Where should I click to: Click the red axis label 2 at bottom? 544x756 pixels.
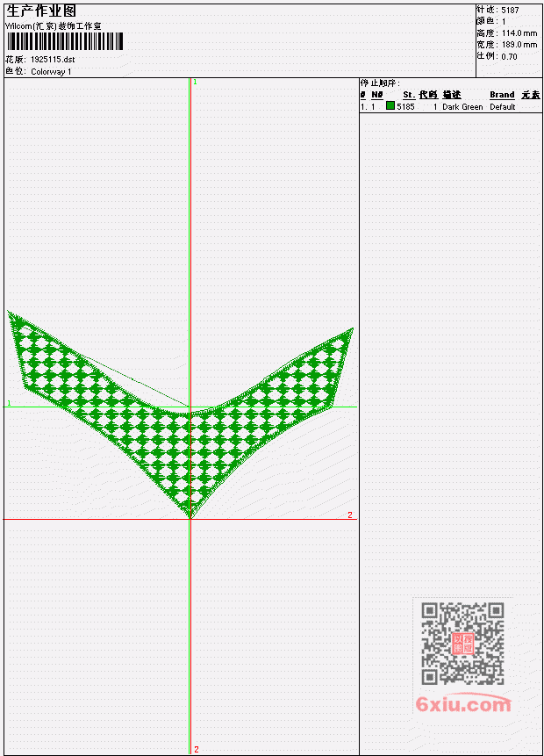pyautogui.click(x=197, y=749)
